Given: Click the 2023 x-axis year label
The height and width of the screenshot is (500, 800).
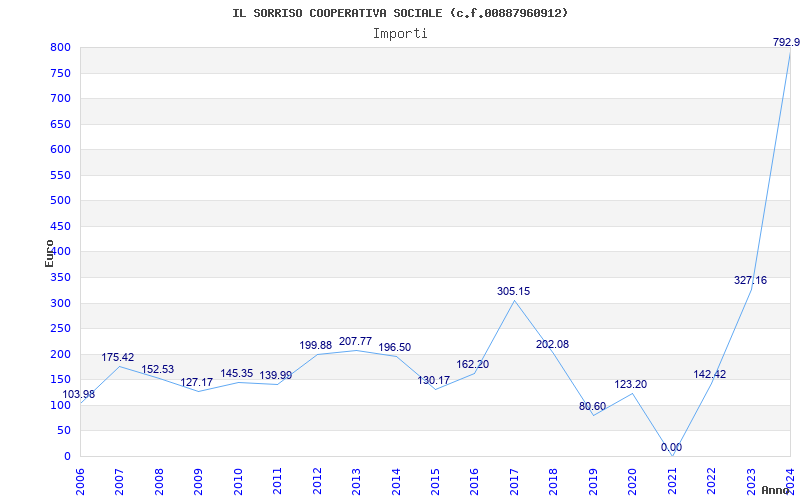Looking at the screenshot, I should tap(751, 482).
